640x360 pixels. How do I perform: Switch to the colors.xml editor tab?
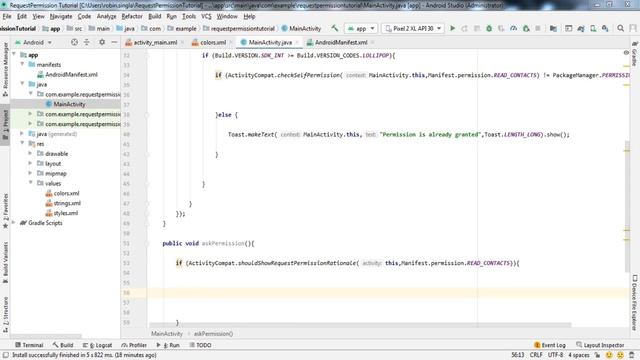[x=213, y=42]
